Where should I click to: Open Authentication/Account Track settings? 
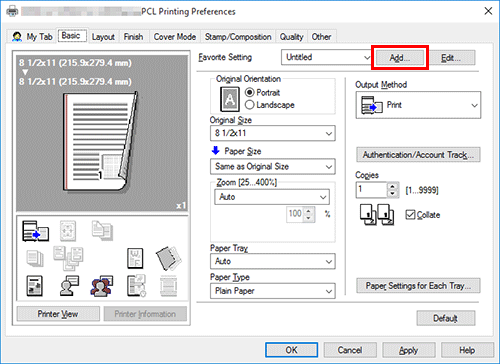418,155
